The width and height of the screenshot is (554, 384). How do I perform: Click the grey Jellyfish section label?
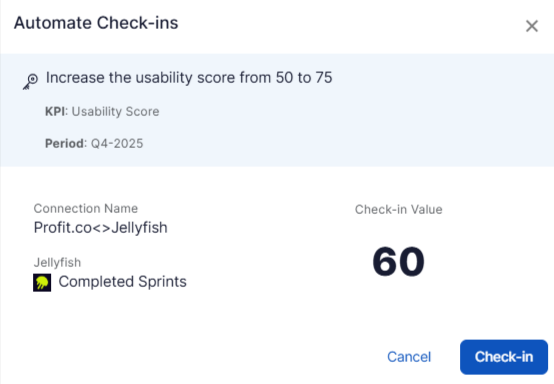(57, 262)
